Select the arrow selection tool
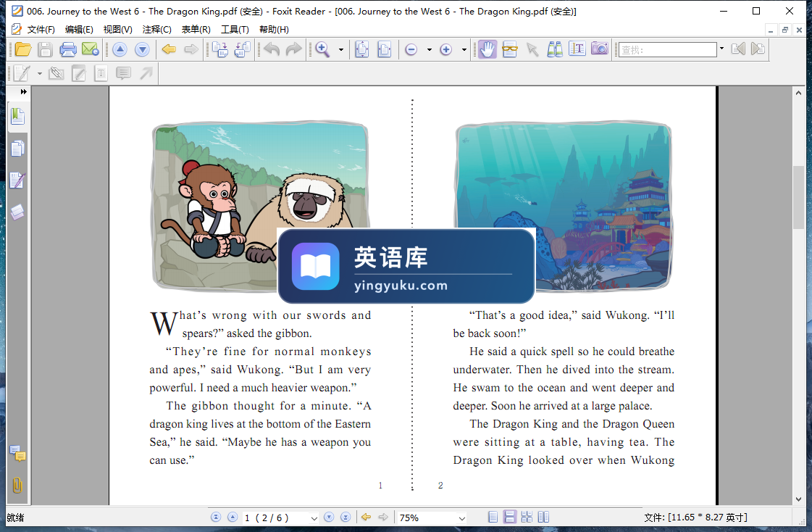The image size is (812, 532). (x=532, y=49)
